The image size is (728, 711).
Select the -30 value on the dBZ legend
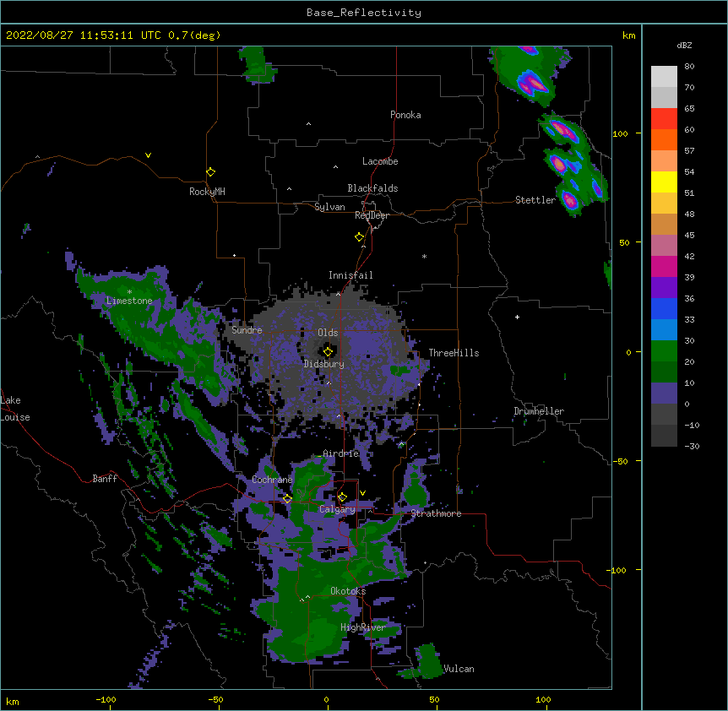(692, 446)
